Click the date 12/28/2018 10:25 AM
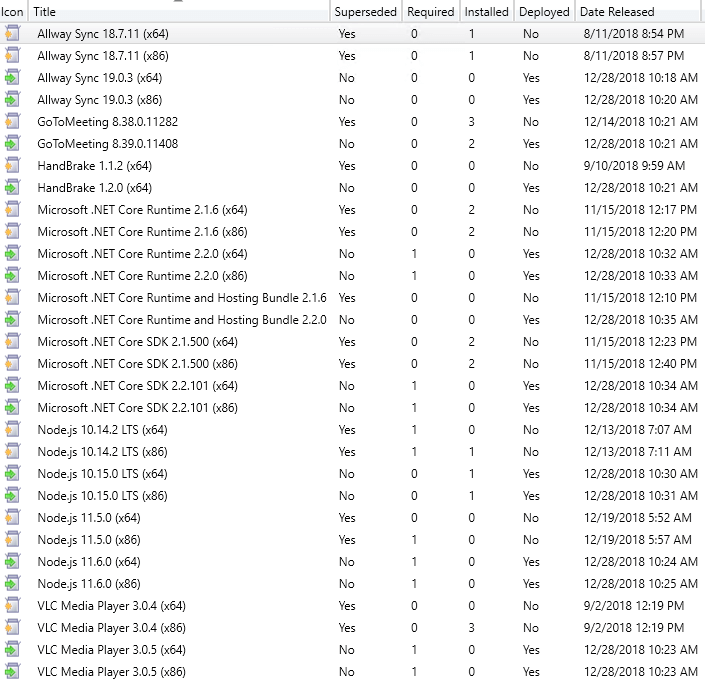The image size is (705, 683). click(x=641, y=584)
